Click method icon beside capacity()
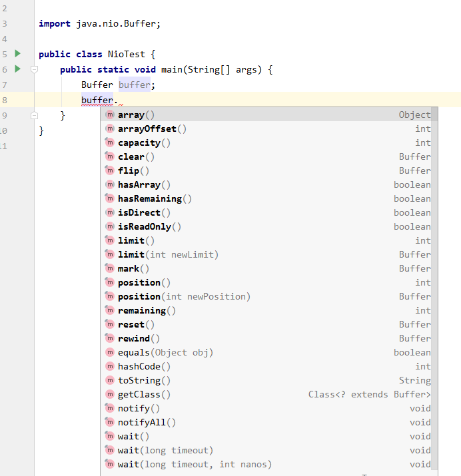The height and width of the screenshot is (476, 461). click(x=110, y=142)
